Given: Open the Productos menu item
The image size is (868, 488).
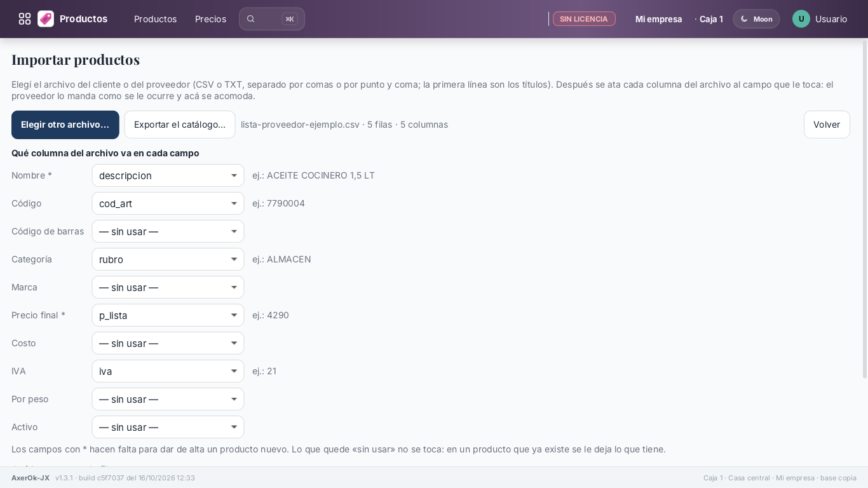Looking at the screenshot, I should point(155,19).
